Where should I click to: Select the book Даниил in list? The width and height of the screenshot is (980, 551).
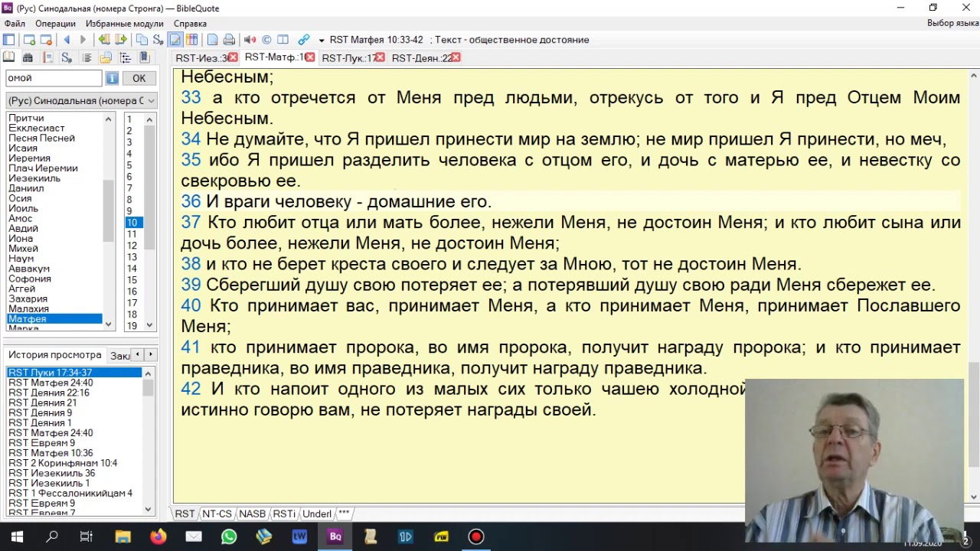(26, 188)
